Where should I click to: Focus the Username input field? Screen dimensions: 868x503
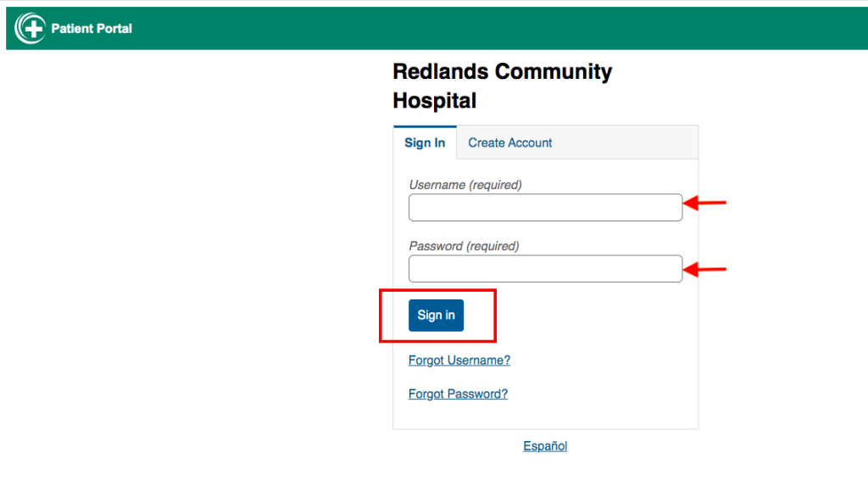(545, 207)
